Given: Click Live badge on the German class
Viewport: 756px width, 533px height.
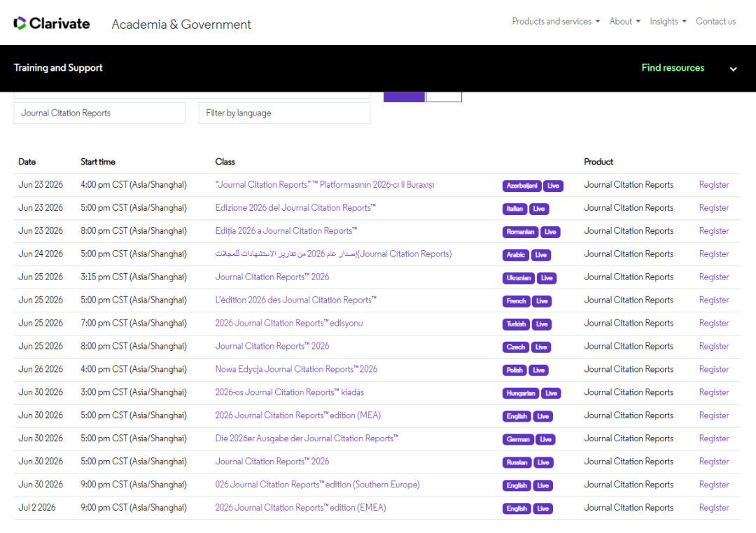Looking at the screenshot, I should pyautogui.click(x=546, y=439).
